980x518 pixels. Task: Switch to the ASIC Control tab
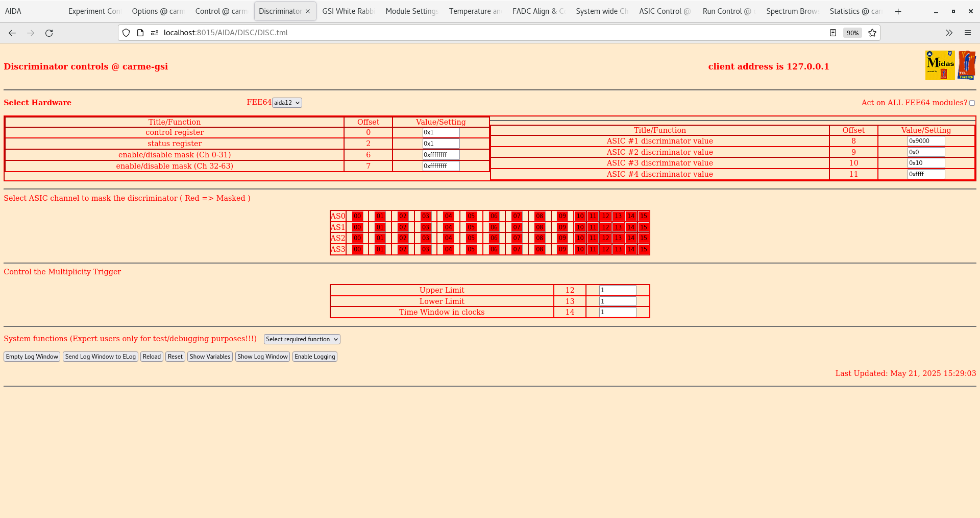(665, 11)
